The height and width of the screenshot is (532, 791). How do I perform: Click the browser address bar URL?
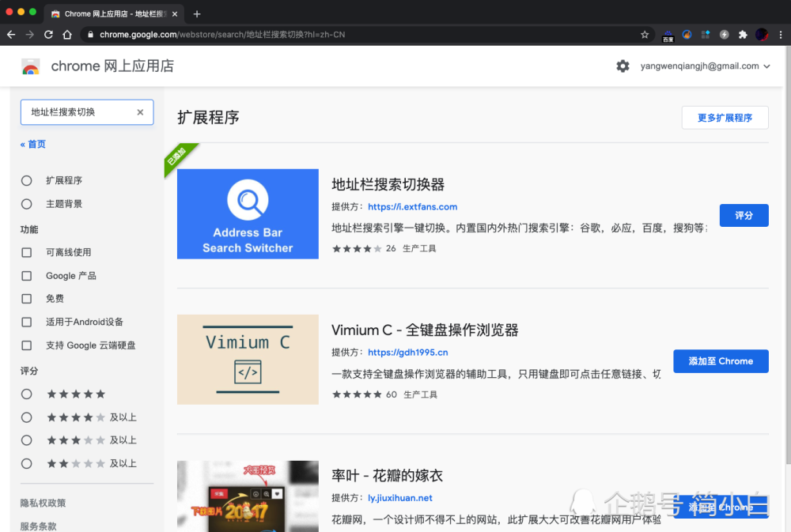coord(222,35)
